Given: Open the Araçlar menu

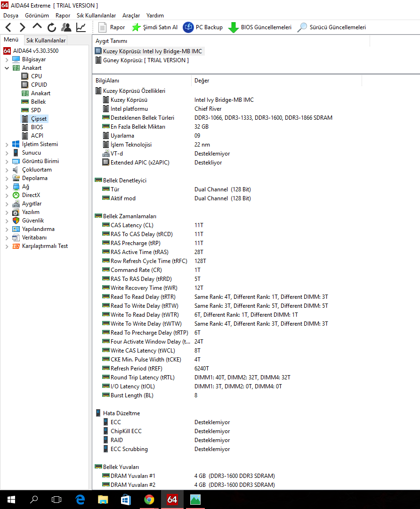Looking at the screenshot, I should coord(131,16).
